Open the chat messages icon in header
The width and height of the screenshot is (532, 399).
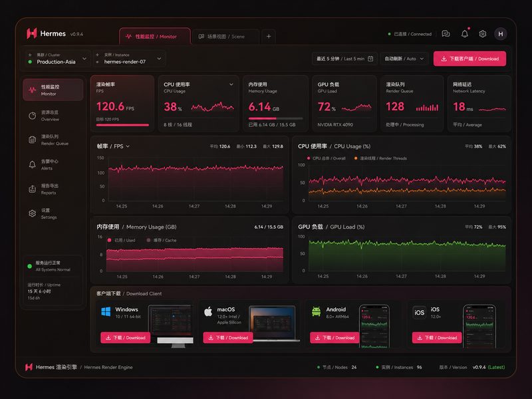(446, 34)
